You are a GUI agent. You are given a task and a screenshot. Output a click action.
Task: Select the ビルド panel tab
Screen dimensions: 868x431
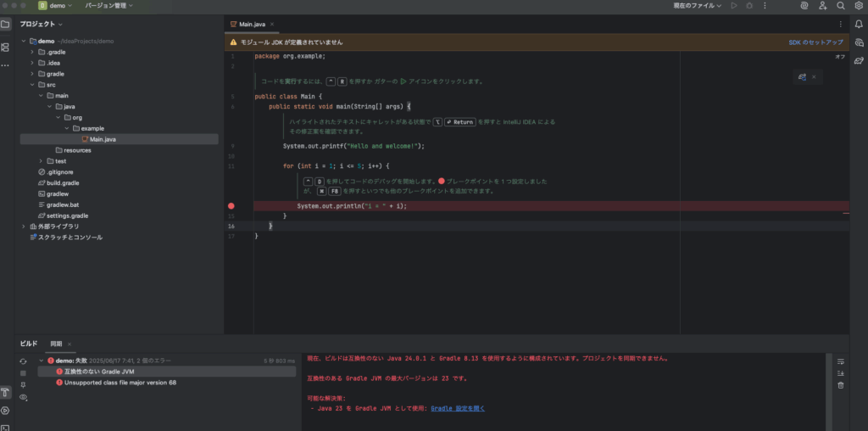pyautogui.click(x=28, y=344)
